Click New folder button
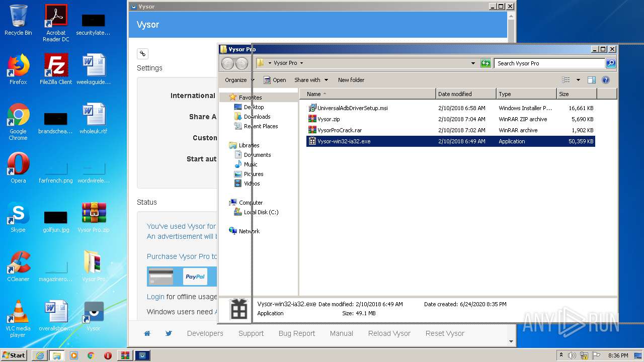Image resolution: width=644 pixels, height=362 pixels. [x=351, y=80]
